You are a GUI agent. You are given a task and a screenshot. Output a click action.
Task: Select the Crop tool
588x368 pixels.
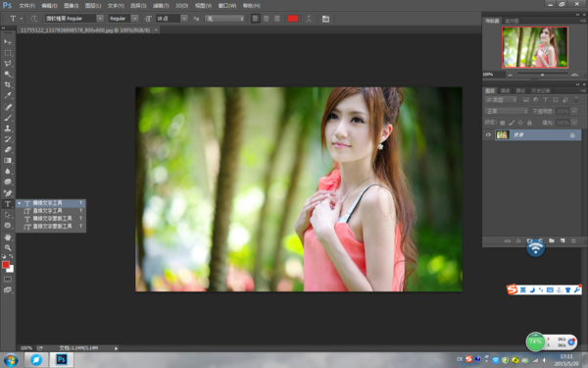pos(8,84)
